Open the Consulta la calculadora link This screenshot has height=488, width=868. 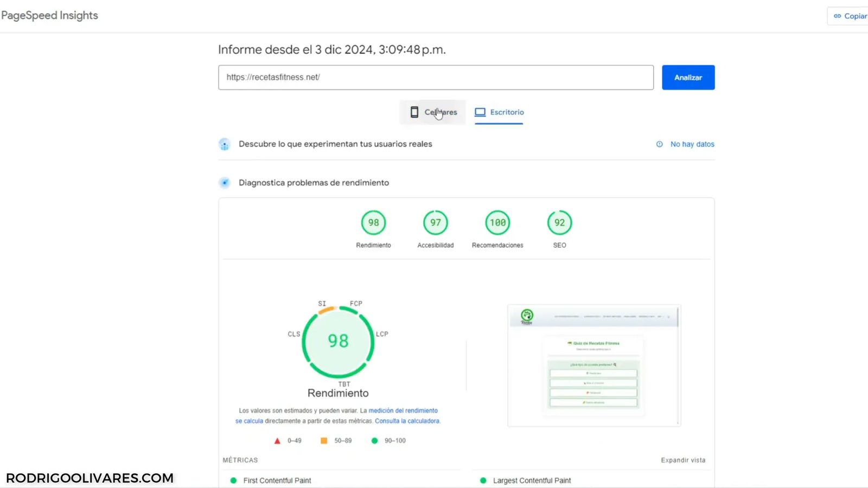(407, 421)
